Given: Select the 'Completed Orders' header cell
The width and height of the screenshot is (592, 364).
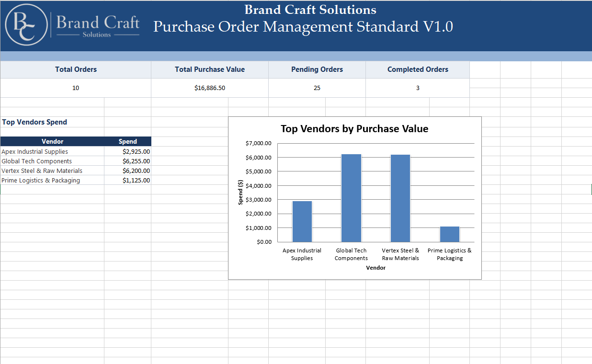Looking at the screenshot, I should (418, 69).
